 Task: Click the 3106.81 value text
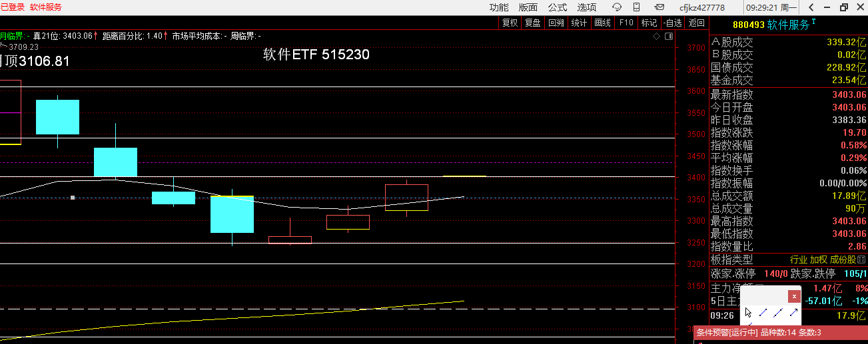pos(44,61)
